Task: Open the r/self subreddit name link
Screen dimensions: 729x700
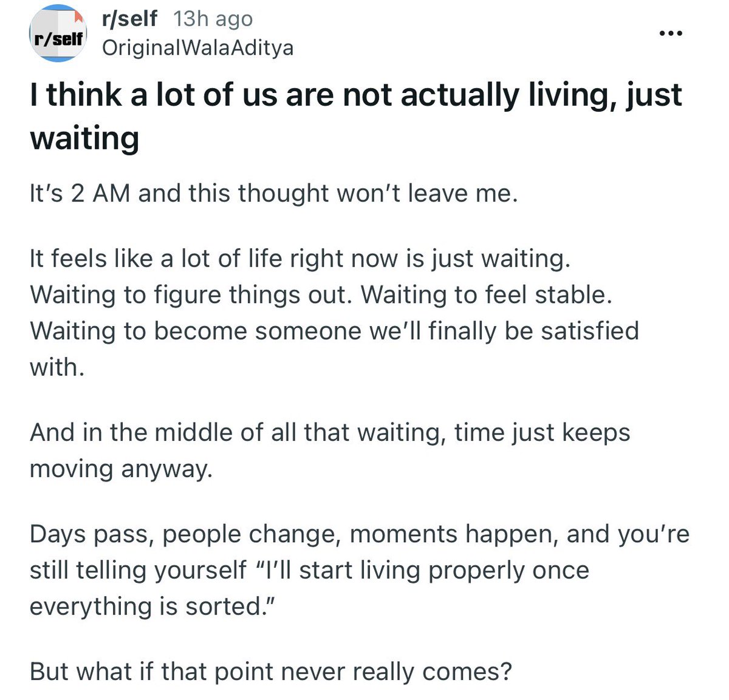Action: coord(129,19)
